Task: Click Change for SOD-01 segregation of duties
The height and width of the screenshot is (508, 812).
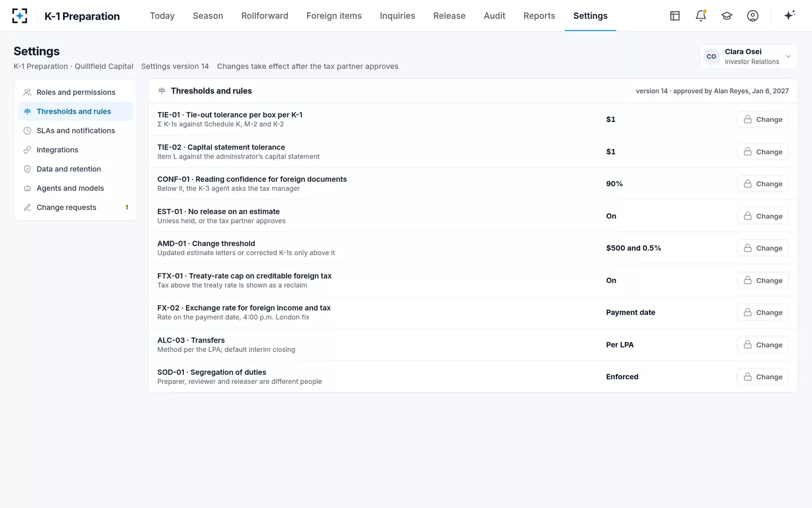Action: click(763, 376)
